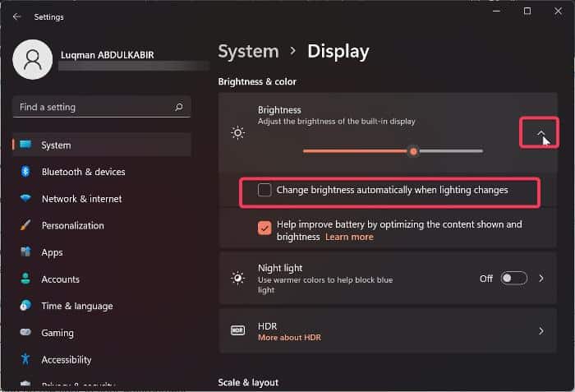Viewport: 575px width, 392px height.
Task: Click the Gaming controller icon
Action: (x=25, y=333)
